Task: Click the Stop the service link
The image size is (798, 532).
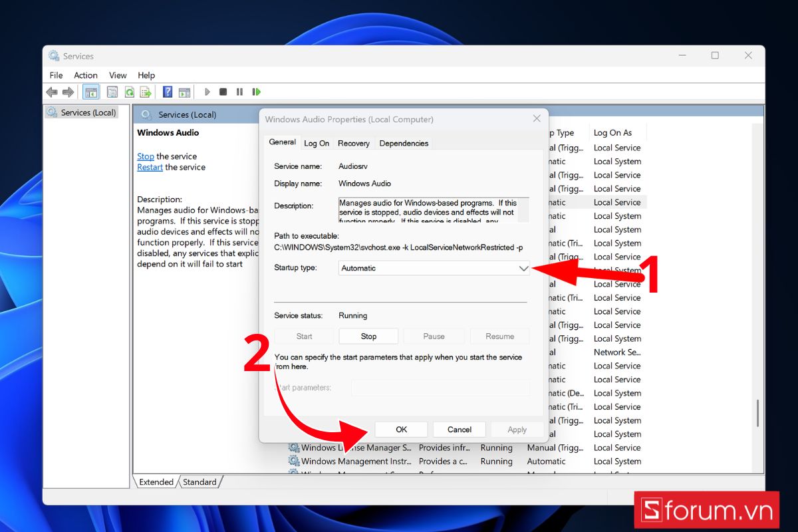Action: pos(146,156)
